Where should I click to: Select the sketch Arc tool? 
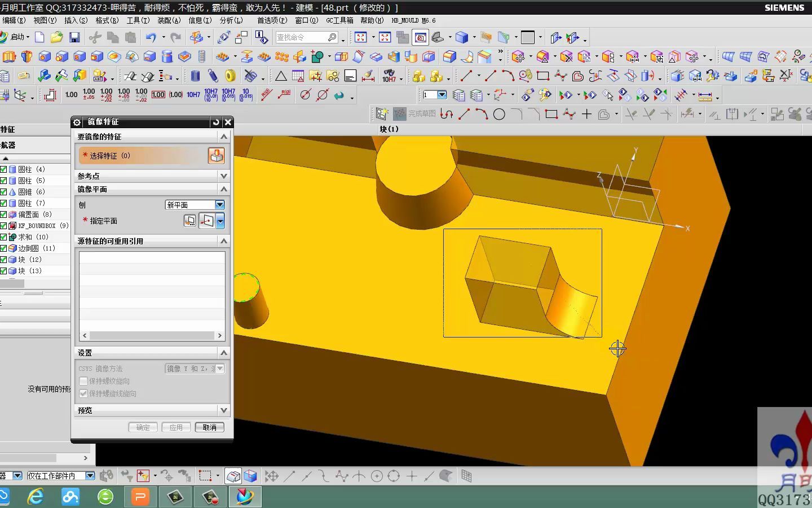(x=482, y=115)
